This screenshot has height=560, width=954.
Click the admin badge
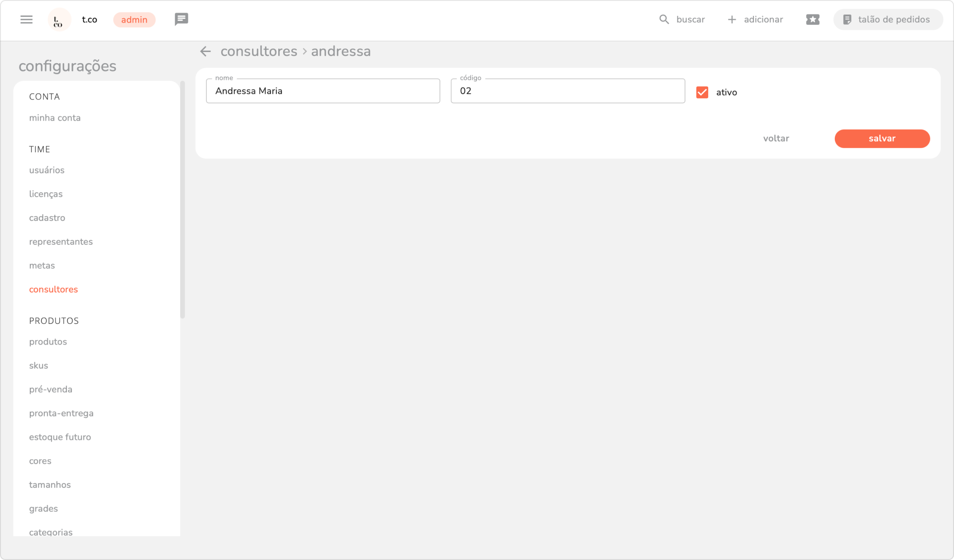pyautogui.click(x=134, y=20)
